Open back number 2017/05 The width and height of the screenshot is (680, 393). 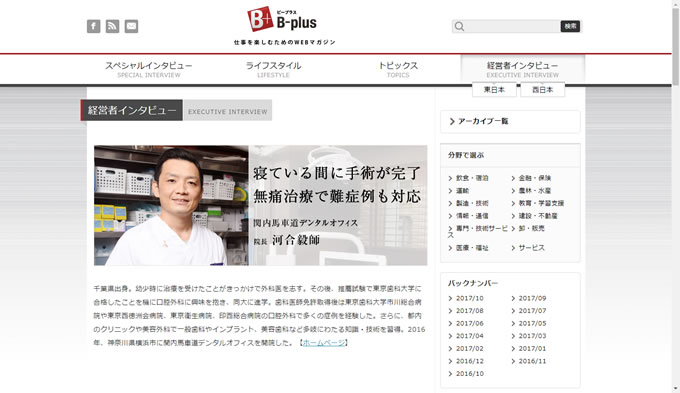click(532, 323)
